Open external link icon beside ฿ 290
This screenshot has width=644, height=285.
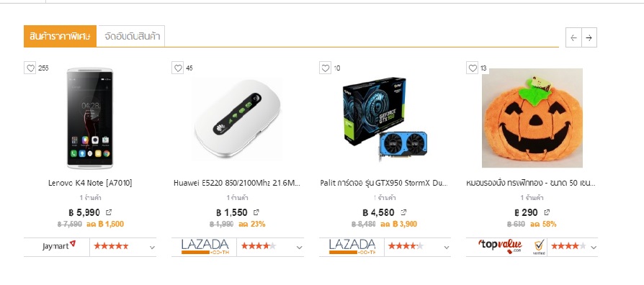[x=547, y=212]
